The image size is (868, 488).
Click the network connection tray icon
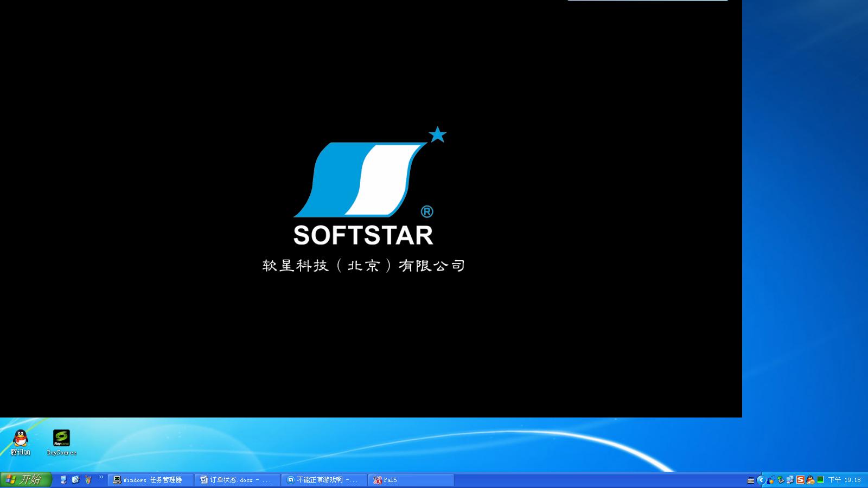[x=790, y=480]
